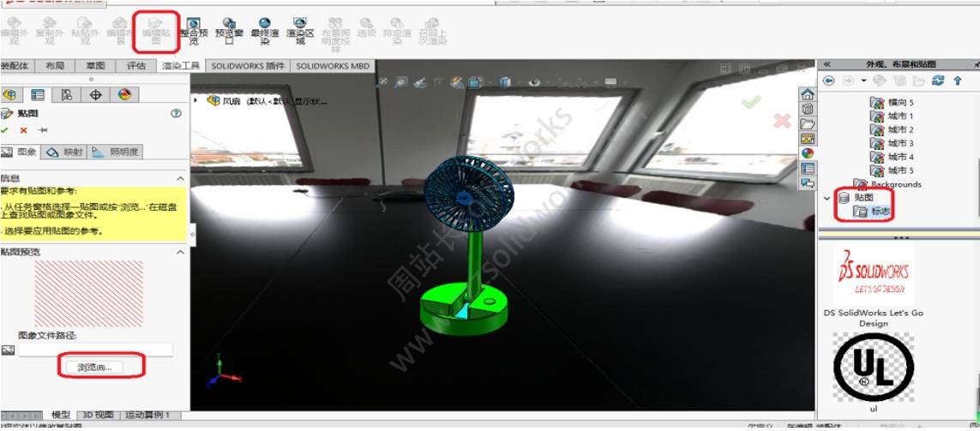
Task: Select the 横向 5 scene folder
Action: click(892, 102)
